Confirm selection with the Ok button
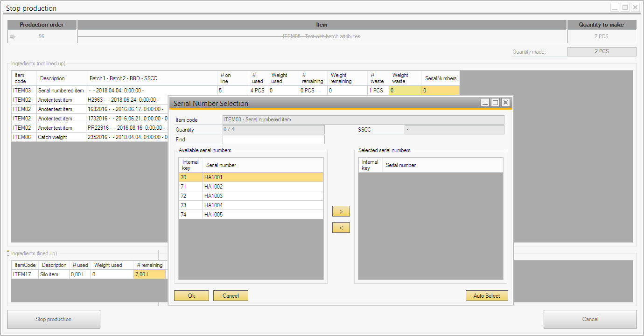This screenshot has width=644, height=336. pos(191,295)
